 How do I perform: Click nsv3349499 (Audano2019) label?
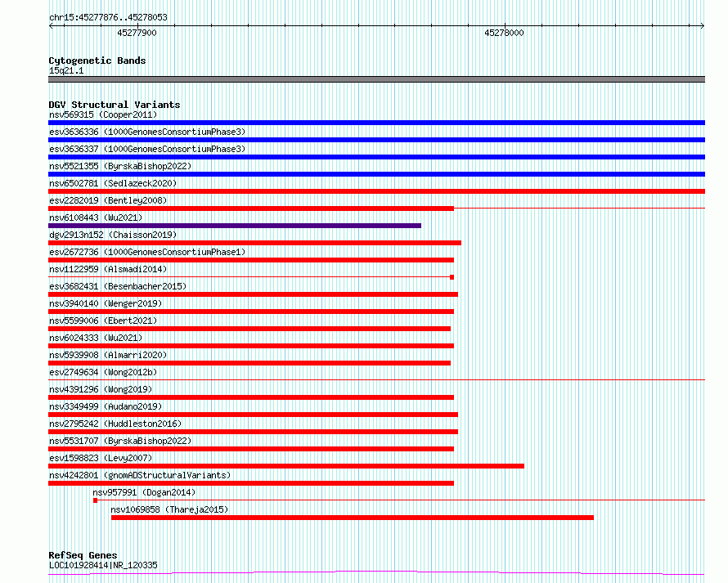click(x=106, y=406)
